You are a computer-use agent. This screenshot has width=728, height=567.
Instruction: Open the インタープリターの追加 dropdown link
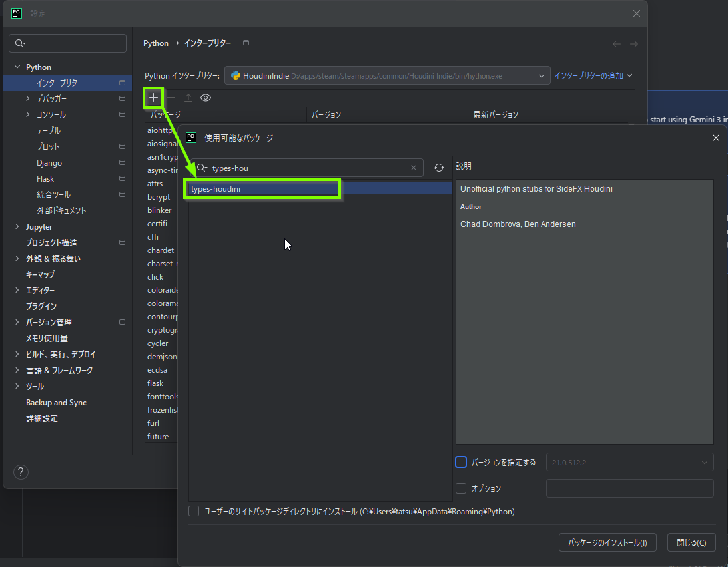point(593,76)
